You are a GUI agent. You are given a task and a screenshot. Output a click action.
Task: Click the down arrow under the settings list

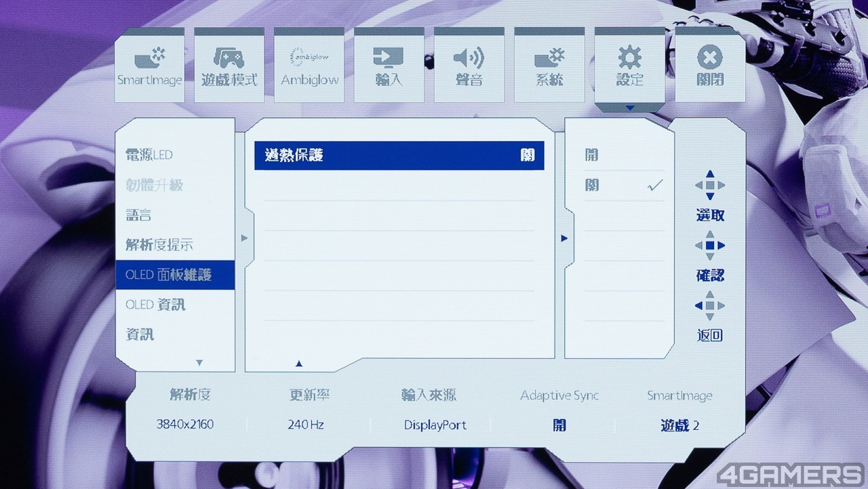199,363
